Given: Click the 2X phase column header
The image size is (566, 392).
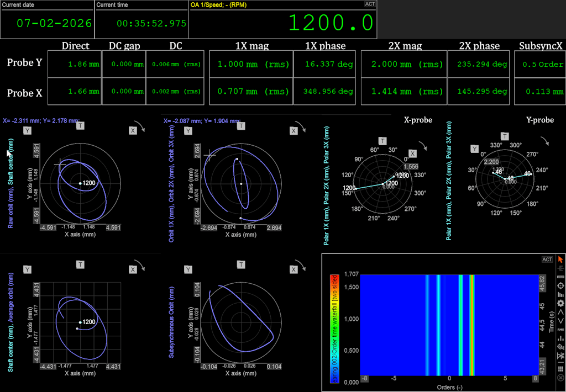Looking at the screenshot, I should [x=479, y=46].
